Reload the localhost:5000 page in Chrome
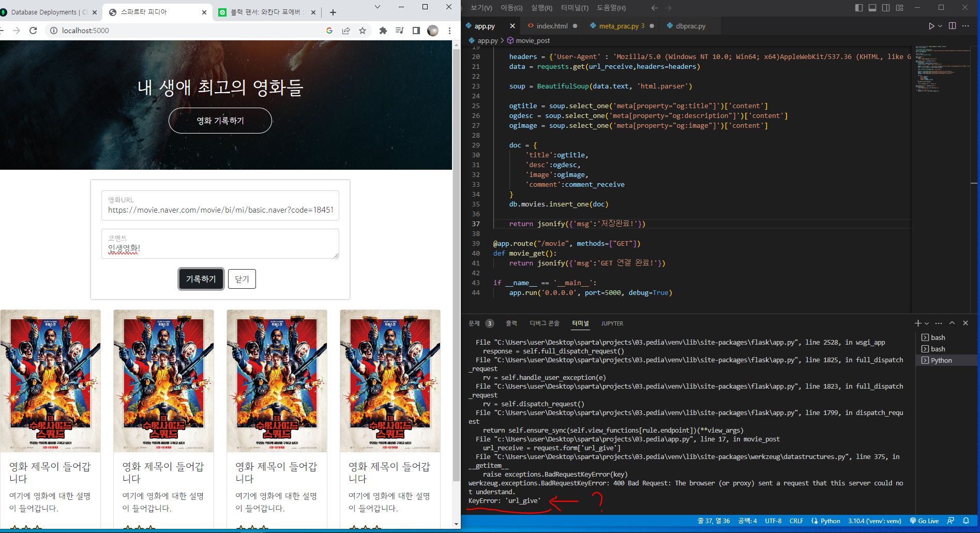The height and width of the screenshot is (533, 980). pos(33,31)
